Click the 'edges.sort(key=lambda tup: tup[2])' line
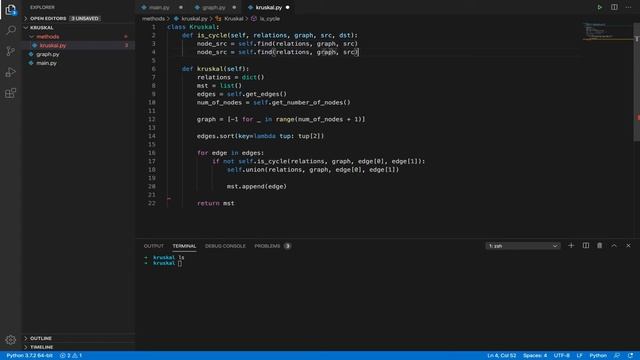The height and width of the screenshot is (360, 640). [x=260, y=136]
